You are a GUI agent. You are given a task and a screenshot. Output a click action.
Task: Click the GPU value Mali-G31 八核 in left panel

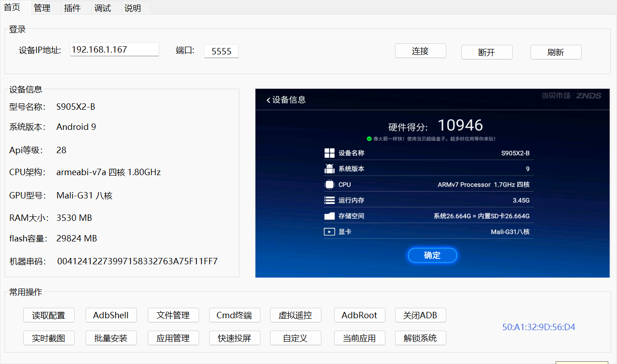(84, 195)
